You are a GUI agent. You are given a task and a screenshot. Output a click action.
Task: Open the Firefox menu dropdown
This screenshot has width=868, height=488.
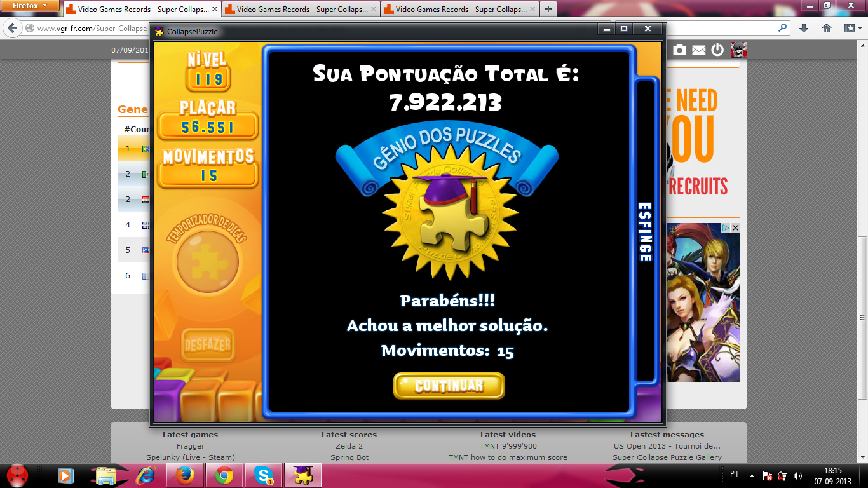[x=30, y=6]
